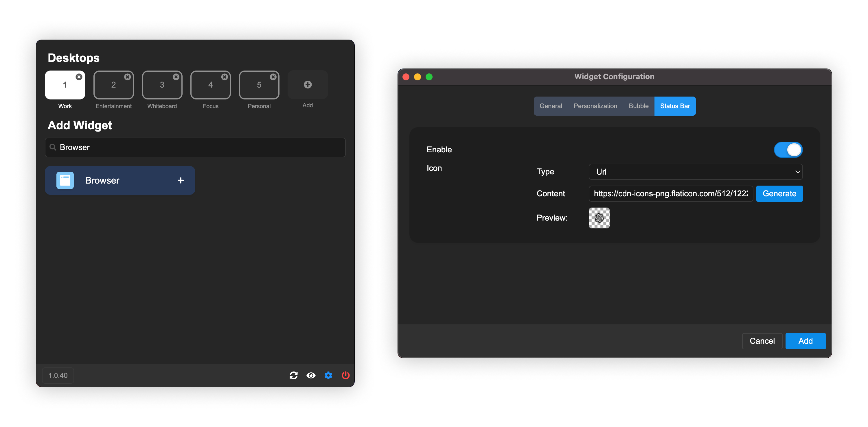The height and width of the screenshot is (427, 868).
Task: Remove the Entertainment desktop via its X
Action: click(x=127, y=77)
